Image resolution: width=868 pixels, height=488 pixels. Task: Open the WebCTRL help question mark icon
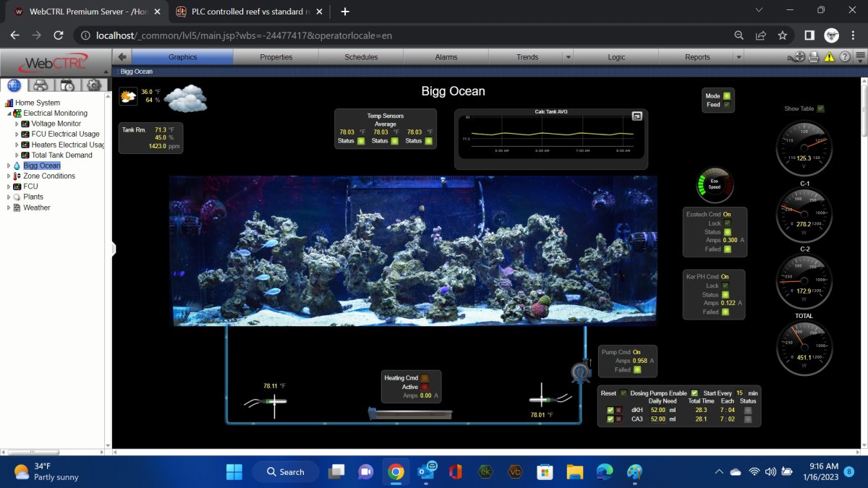coord(844,57)
